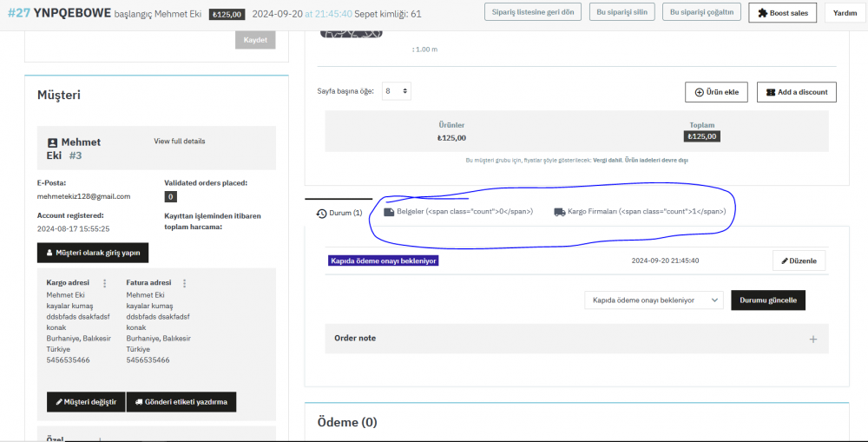This screenshot has width=868, height=442.
Task: Click the Ödeme (0) heading
Action: pyautogui.click(x=347, y=422)
